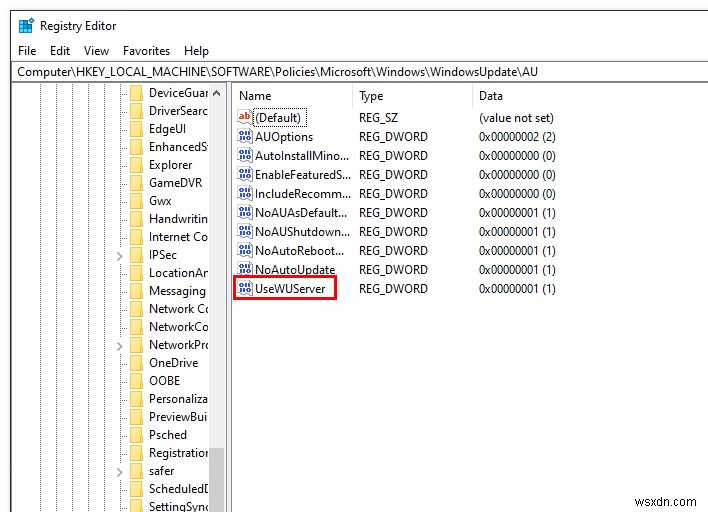Open the View menu
This screenshot has width=708, height=512.
point(96,51)
